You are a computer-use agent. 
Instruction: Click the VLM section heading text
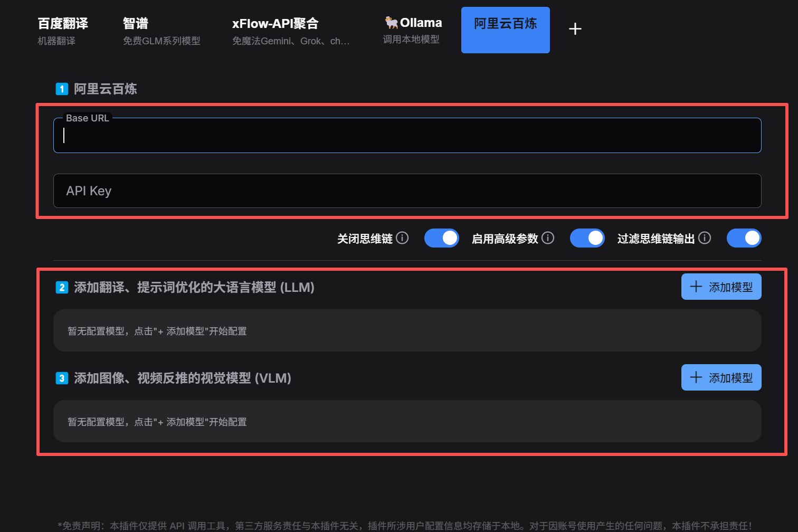pyautogui.click(x=183, y=378)
